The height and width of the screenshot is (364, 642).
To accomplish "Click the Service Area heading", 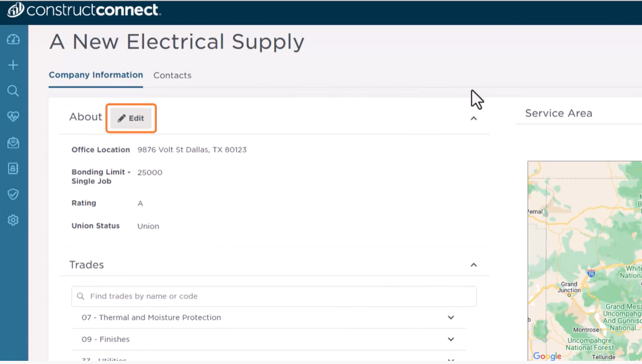I will coord(559,113).
